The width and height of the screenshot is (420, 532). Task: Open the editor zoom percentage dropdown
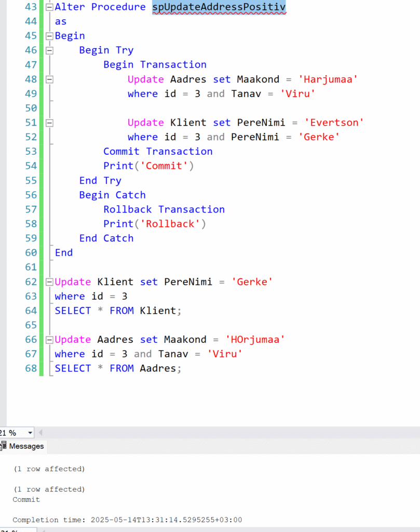tap(30, 433)
